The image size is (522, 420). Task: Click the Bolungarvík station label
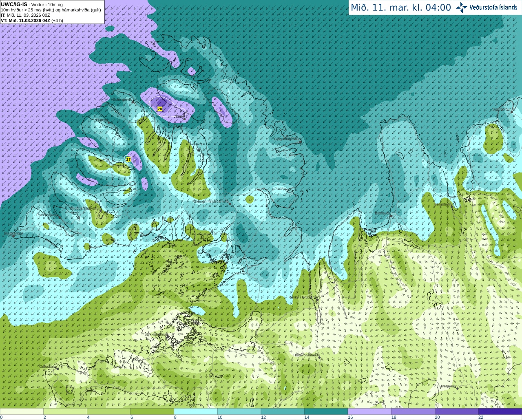coord(122,99)
